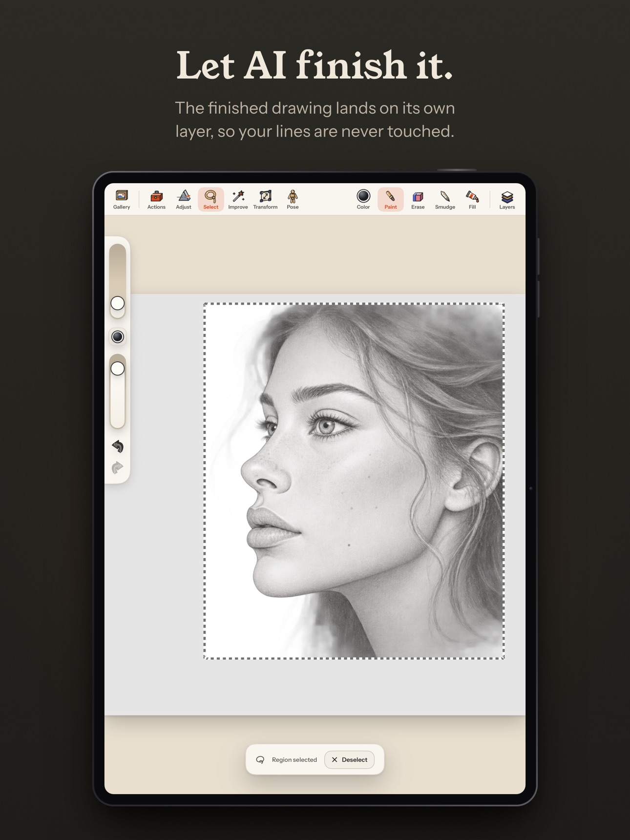Open the Color picker in toolbar
The height and width of the screenshot is (840, 630).
pyautogui.click(x=363, y=200)
